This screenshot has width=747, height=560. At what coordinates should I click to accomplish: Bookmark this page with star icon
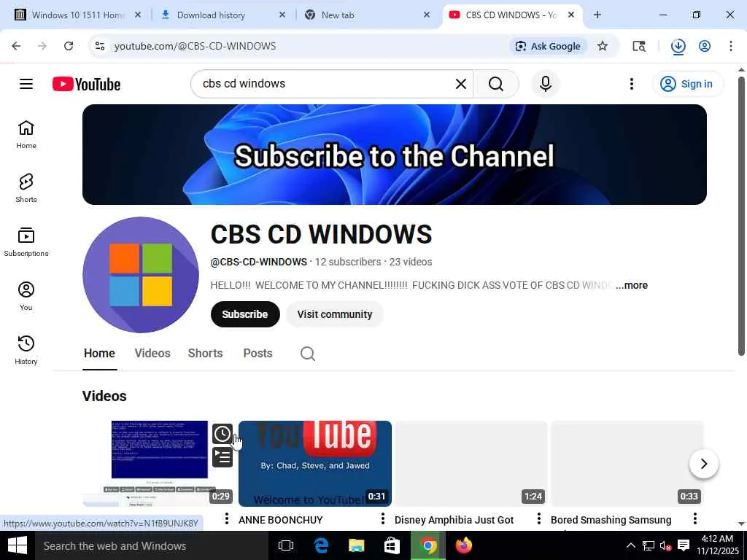(x=603, y=46)
